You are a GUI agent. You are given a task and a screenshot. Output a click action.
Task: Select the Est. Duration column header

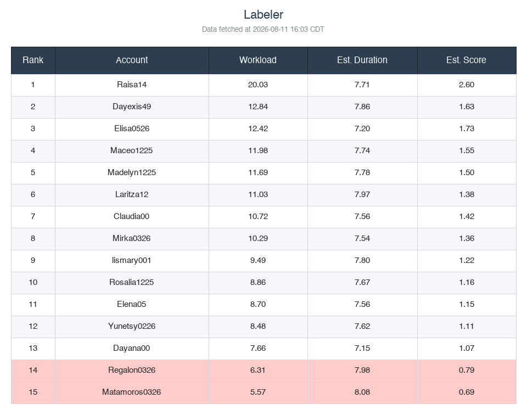[x=362, y=60]
